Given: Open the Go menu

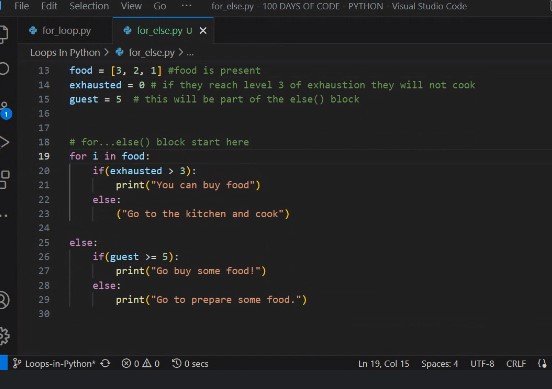Looking at the screenshot, I should (x=160, y=6).
